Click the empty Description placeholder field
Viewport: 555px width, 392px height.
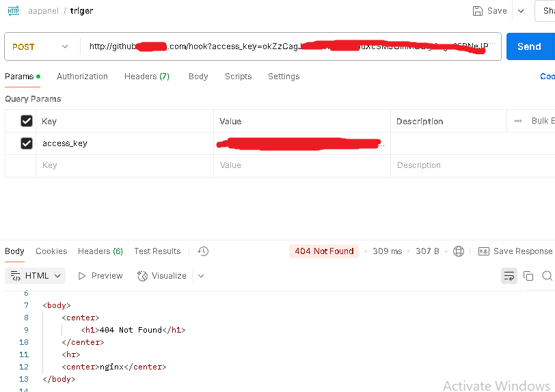point(472,165)
